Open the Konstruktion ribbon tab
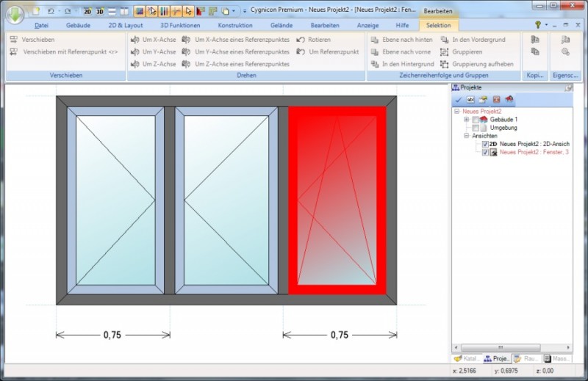Screen dimensions: 588x381 coord(234,25)
